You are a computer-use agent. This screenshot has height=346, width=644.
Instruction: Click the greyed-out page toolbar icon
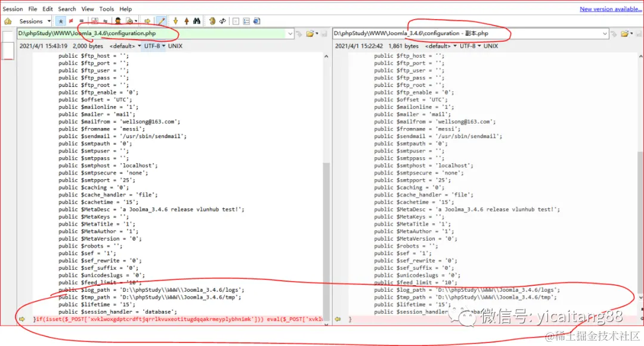click(236, 21)
